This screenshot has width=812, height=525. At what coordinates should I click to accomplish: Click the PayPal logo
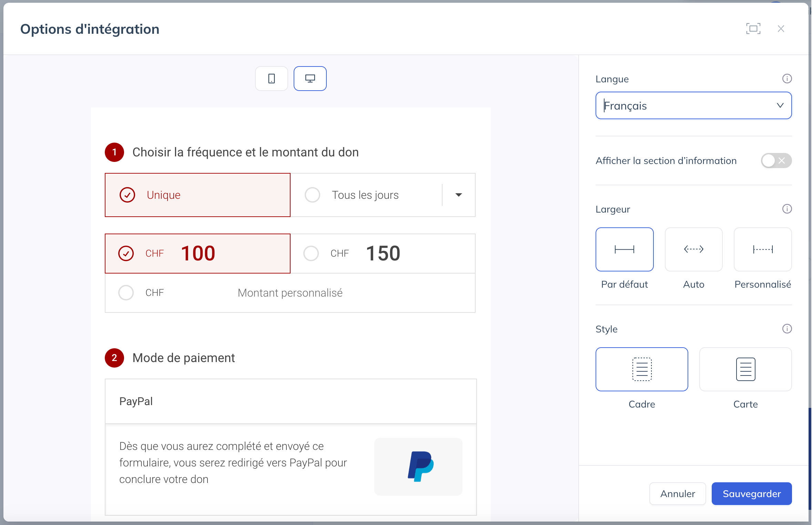[x=420, y=466]
